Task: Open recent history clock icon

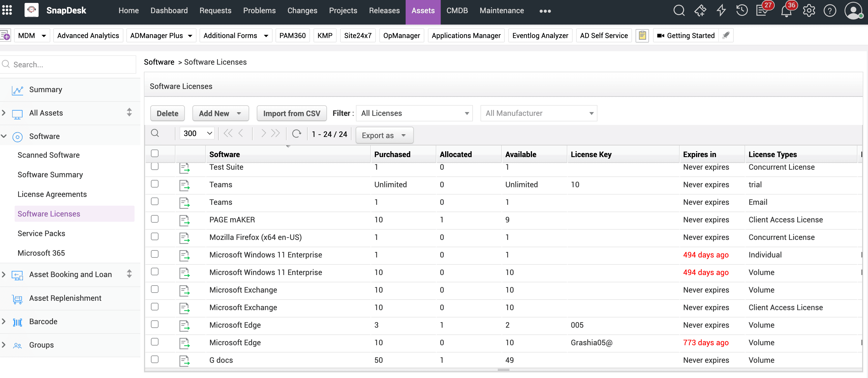Action: coord(742,11)
